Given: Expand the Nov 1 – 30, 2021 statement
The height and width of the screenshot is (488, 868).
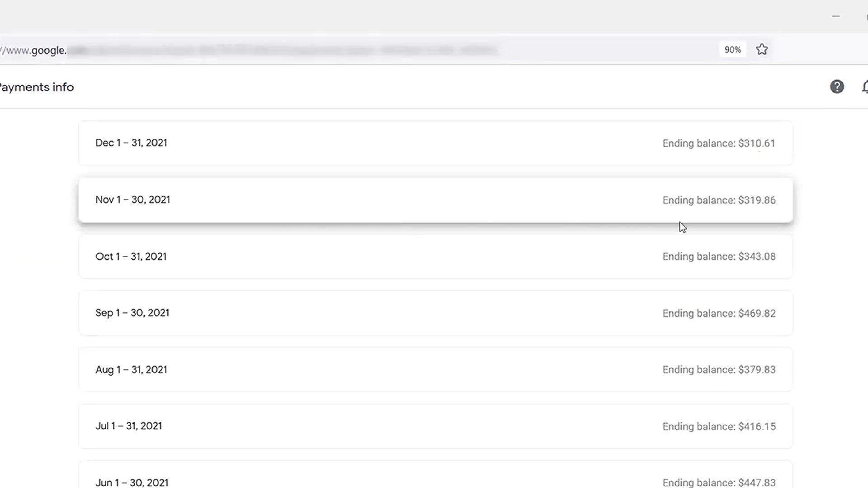Looking at the screenshot, I should tap(436, 200).
